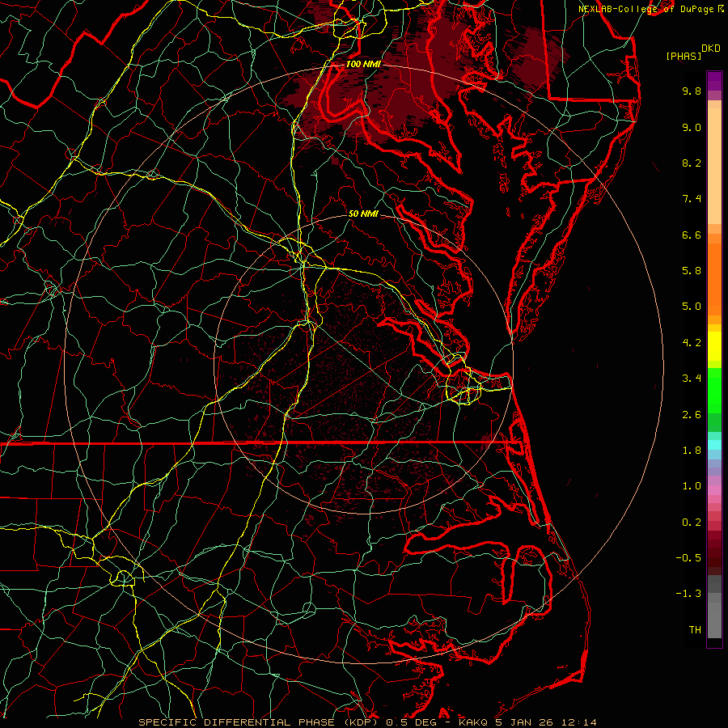Screen dimensions: 728x728
Task: Click the 0.2 scale value
Action: click(x=692, y=523)
